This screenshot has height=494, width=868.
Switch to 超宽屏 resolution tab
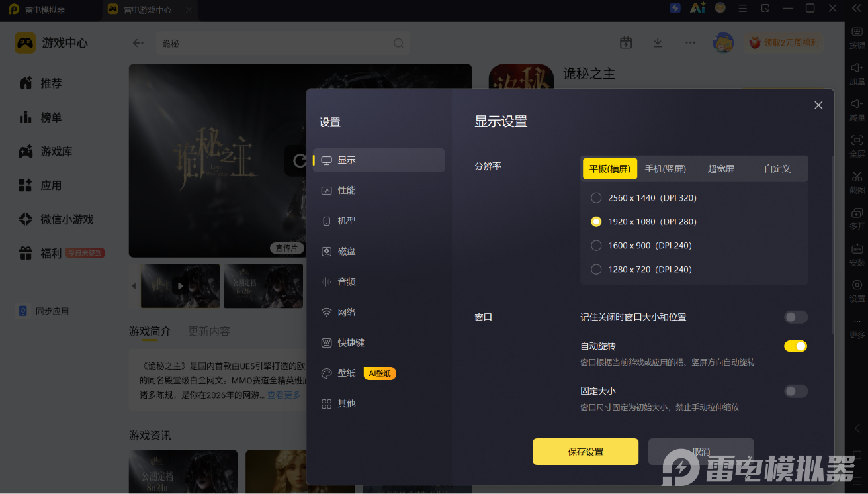coord(721,169)
